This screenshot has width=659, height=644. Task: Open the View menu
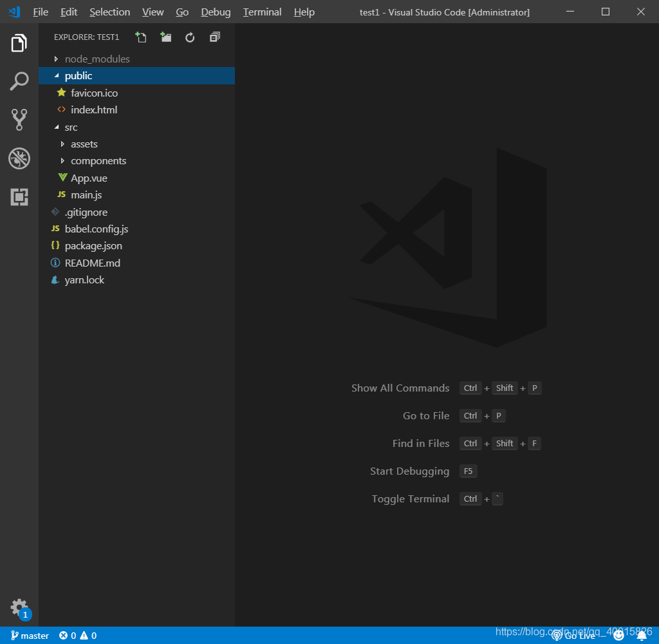(153, 12)
